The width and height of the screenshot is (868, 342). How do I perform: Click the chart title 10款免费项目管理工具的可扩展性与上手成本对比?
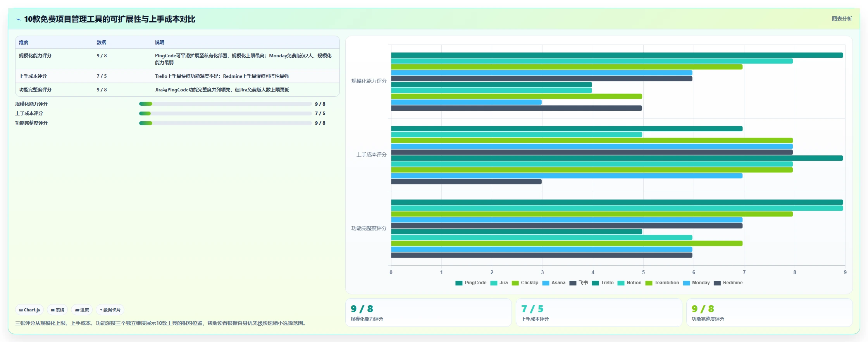(110, 19)
